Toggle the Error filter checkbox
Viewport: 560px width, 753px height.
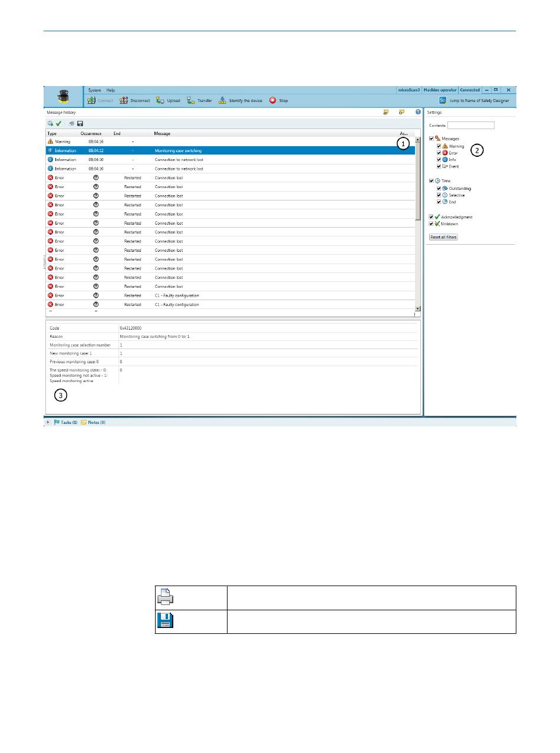[439, 153]
